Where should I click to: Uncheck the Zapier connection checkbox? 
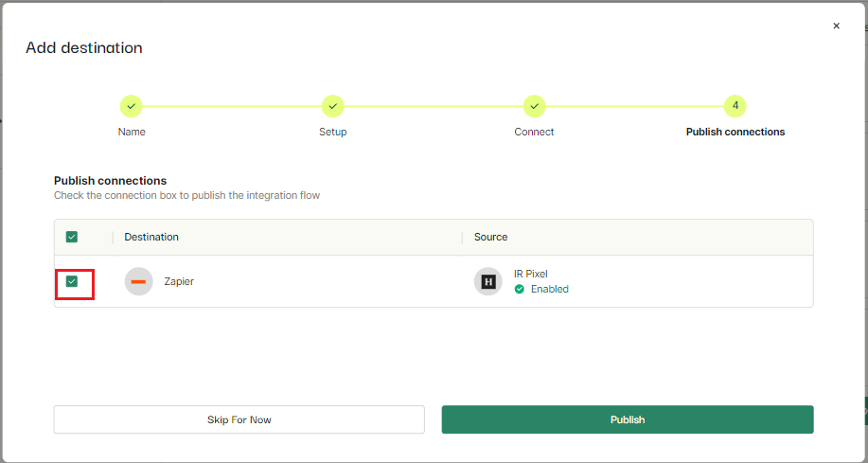[71, 281]
